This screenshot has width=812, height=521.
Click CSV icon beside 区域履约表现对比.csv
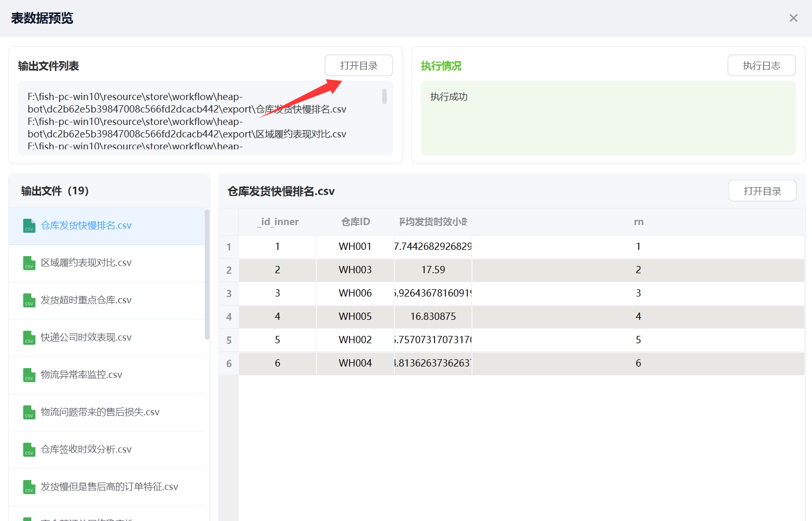(x=29, y=263)
